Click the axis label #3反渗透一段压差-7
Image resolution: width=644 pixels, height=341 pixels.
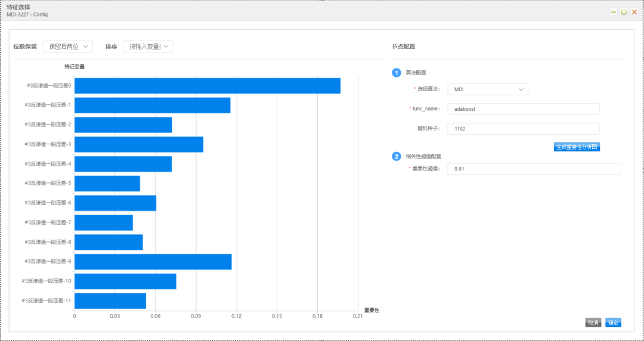(x=48, y=223)
